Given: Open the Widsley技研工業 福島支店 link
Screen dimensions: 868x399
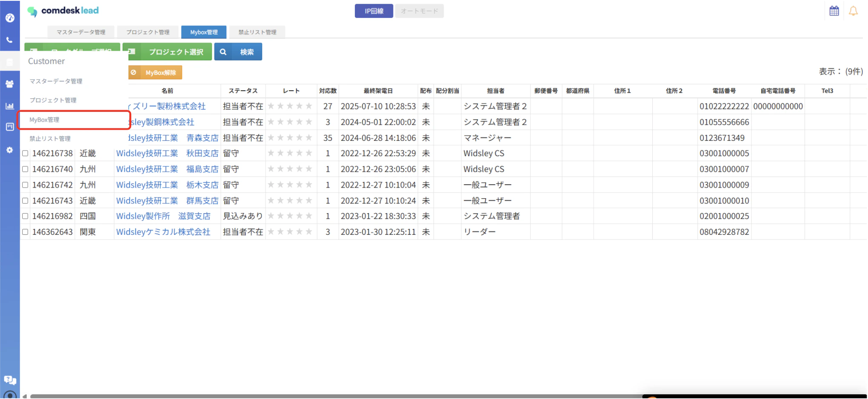Looking at the screenshot, I should coord(167,169).
